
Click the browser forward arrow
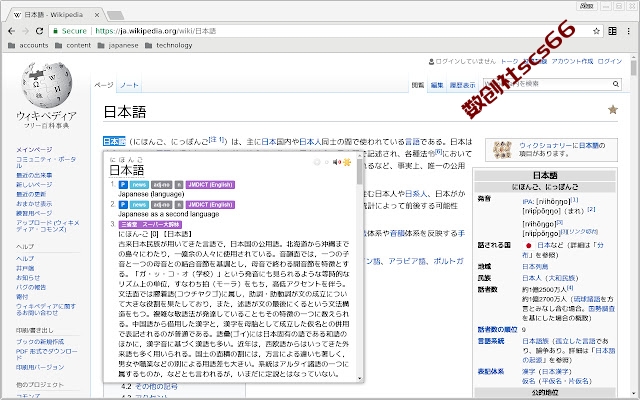click(x=25, y=31)
